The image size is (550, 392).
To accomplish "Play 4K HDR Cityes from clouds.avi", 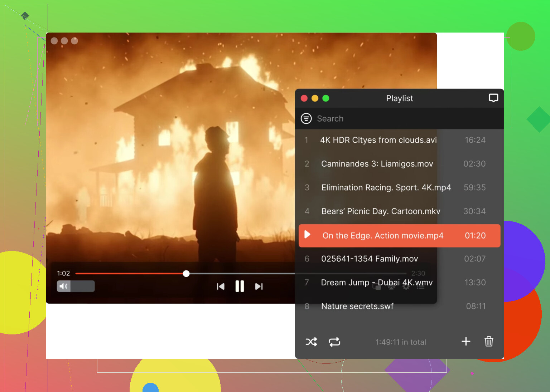I will [x=378, y=140].
